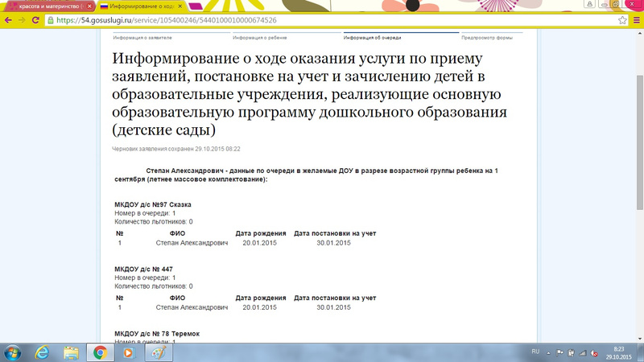The height and width of the screenshot is (362, 644).
Task: Click the 'МКДОУ д/с №97 Сказка' heading
Action: tap(153, 204)
